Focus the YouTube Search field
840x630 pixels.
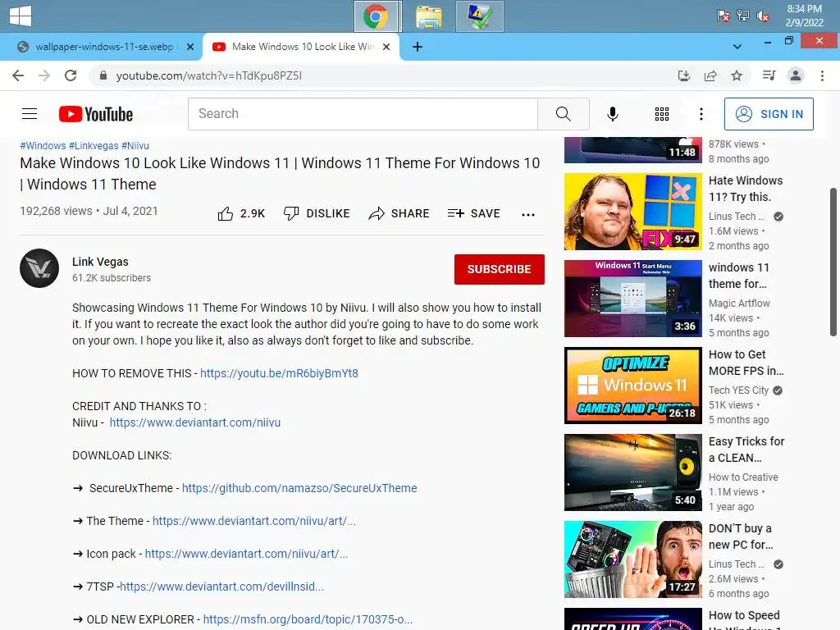pos(363,113)
